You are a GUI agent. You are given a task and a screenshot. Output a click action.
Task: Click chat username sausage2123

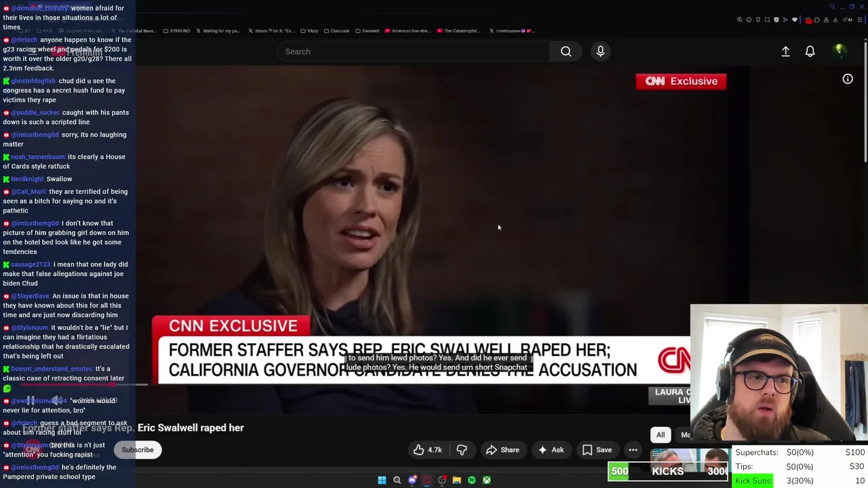pos(31,264)
